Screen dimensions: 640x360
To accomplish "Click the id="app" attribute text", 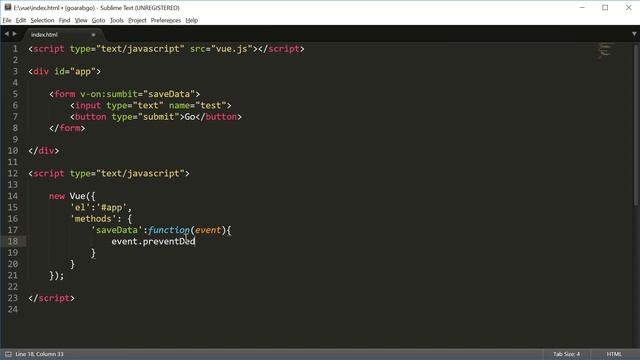I will tap(77, 72).
